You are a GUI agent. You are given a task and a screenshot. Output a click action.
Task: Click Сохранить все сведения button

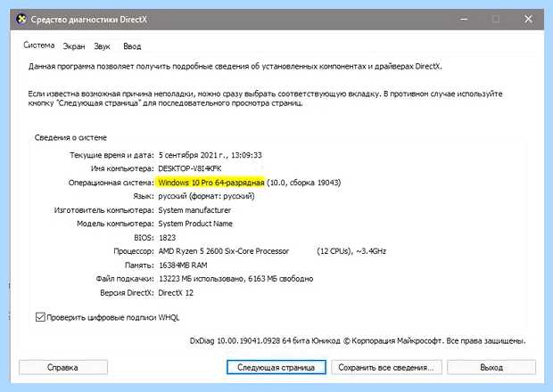coord(386,367)
